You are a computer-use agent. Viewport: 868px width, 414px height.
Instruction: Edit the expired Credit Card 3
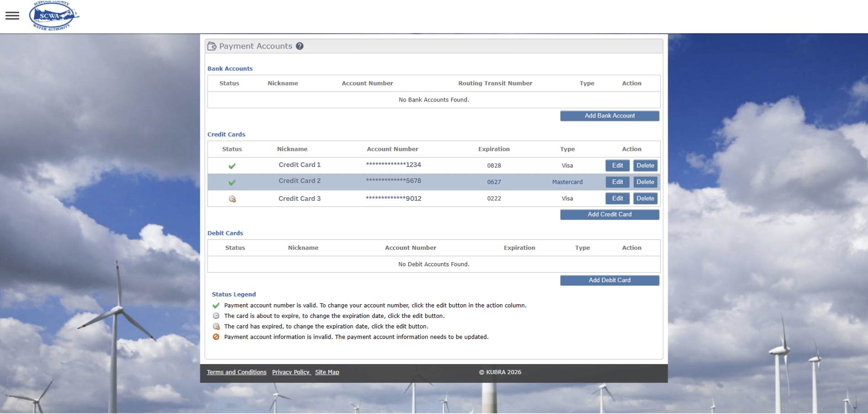tap(617, 198)
